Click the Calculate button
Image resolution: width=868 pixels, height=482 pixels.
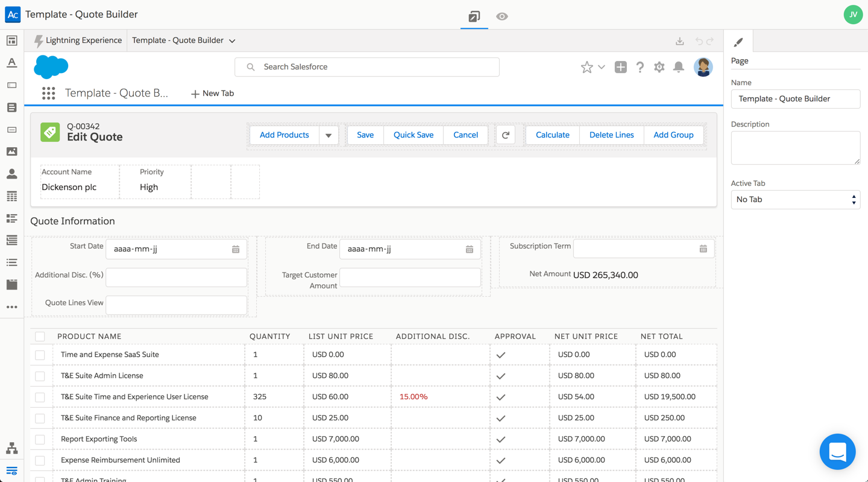tap(552, 135)
